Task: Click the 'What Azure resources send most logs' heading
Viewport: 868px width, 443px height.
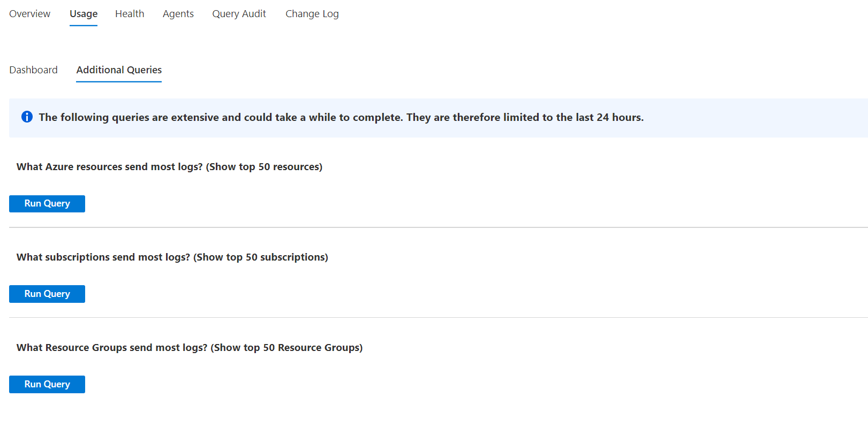Action: tap(169, 167)
